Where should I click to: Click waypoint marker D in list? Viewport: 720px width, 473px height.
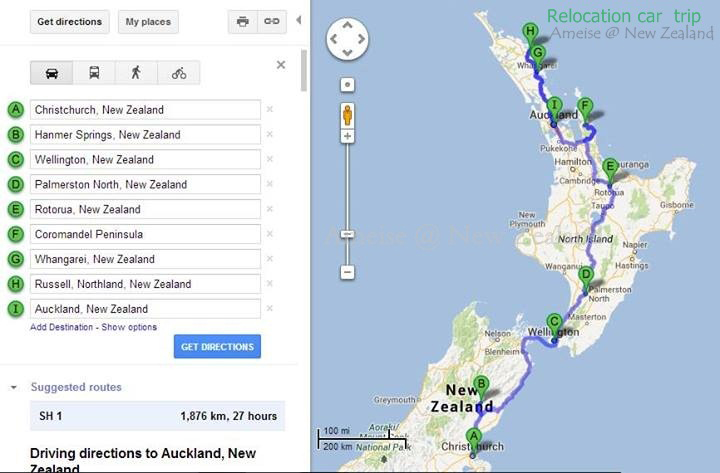16,184
